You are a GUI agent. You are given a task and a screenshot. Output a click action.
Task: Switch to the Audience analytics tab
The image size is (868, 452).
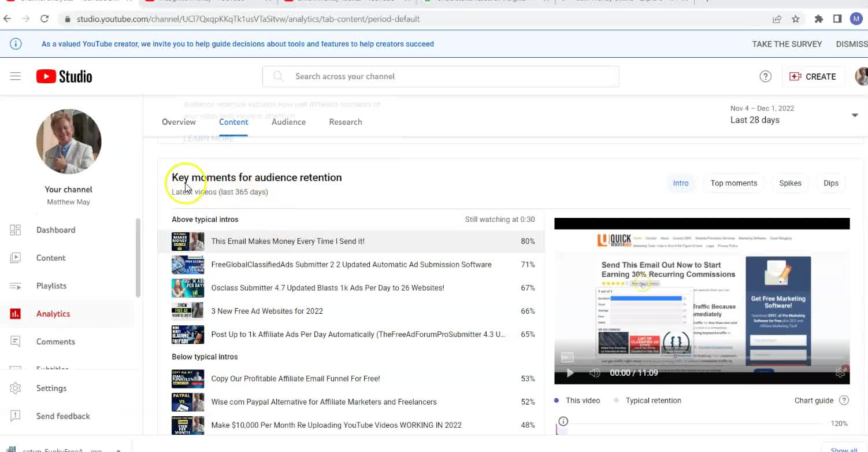(x=288, y=122)
